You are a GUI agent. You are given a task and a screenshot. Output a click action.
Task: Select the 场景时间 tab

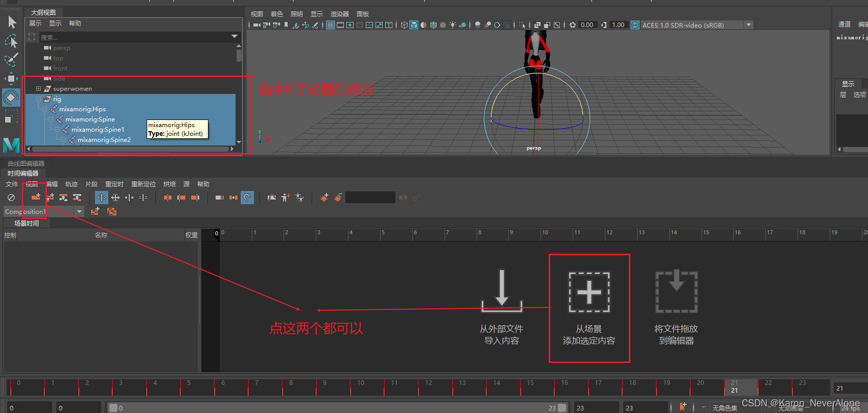coord(27,223)
